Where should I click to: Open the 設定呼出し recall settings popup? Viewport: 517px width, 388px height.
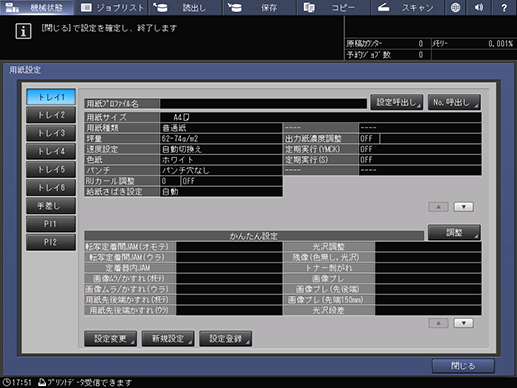coord(397,102)
